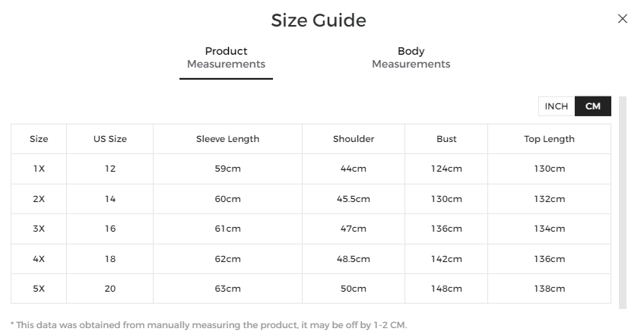Select the 4X size row label
Screen dimensions: 644x335
pos(39,259)
